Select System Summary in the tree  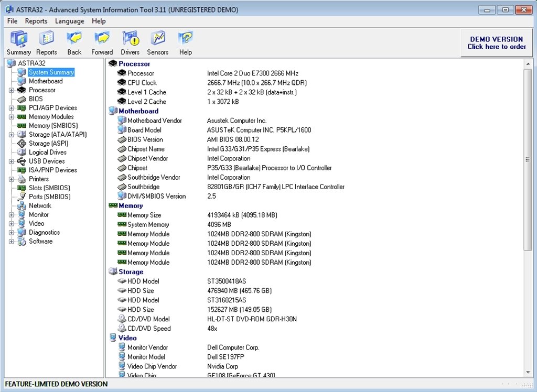coord(51,72)
